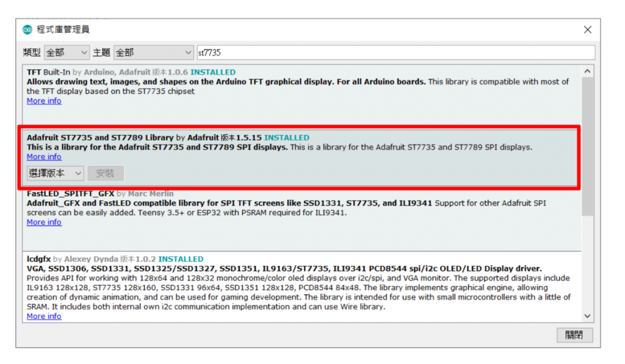This screenshot has width=625, height=364.
Task: Close the library manager window with X
Action: pos(587,30)
